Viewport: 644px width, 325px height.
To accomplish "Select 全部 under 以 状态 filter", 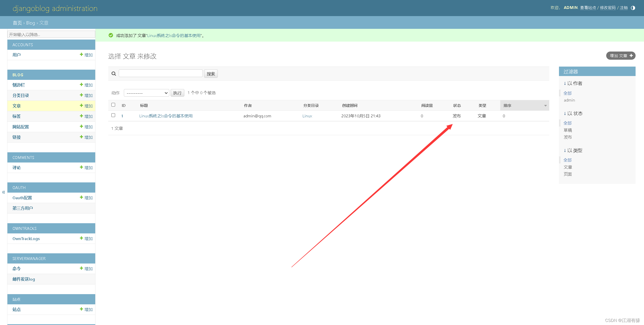I will pos(568,123).
